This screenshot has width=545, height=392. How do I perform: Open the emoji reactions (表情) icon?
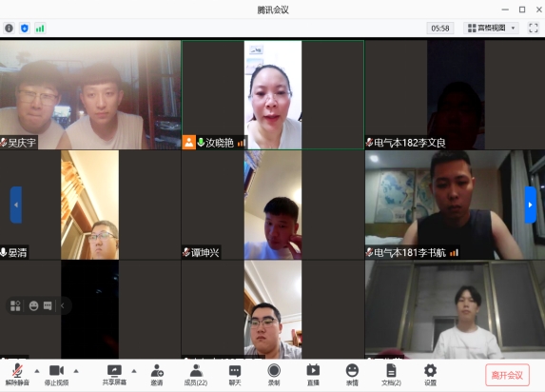pos(352,375)
